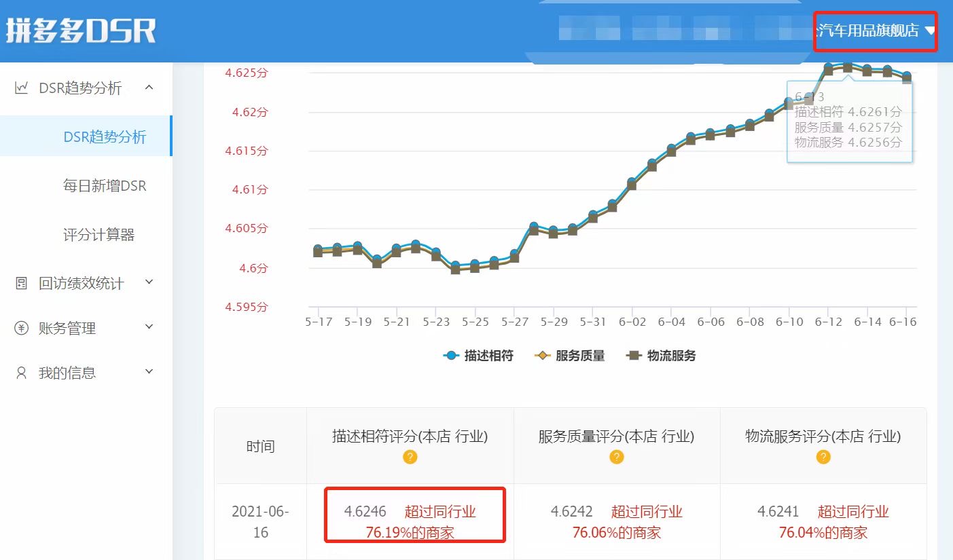953x560 pixels.
Task: Expand the 回访绩效统计 sidebar section
Action: click(x=150, y=283)
